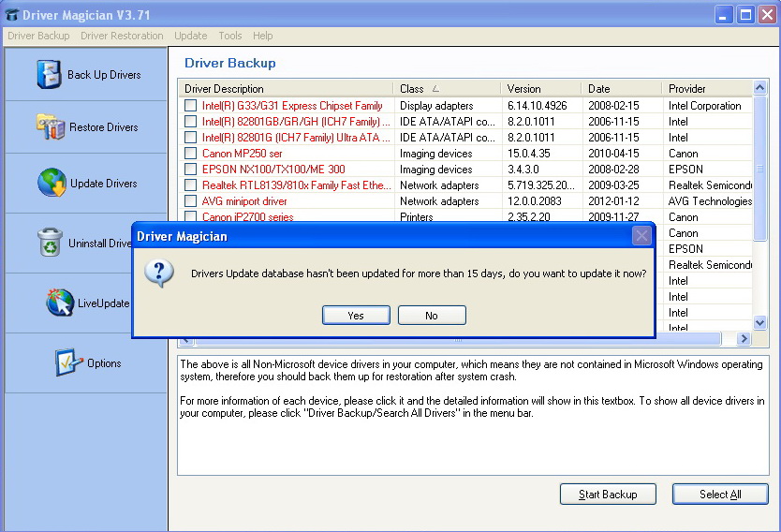This screenshot has width=781, height=532.
Task: Open the Tools menu
Action: coord(230,36)
